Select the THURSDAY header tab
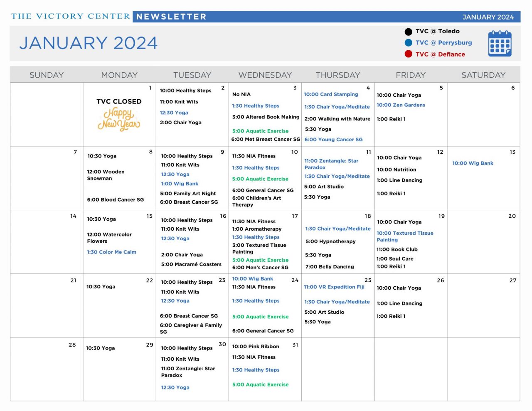 338,75
